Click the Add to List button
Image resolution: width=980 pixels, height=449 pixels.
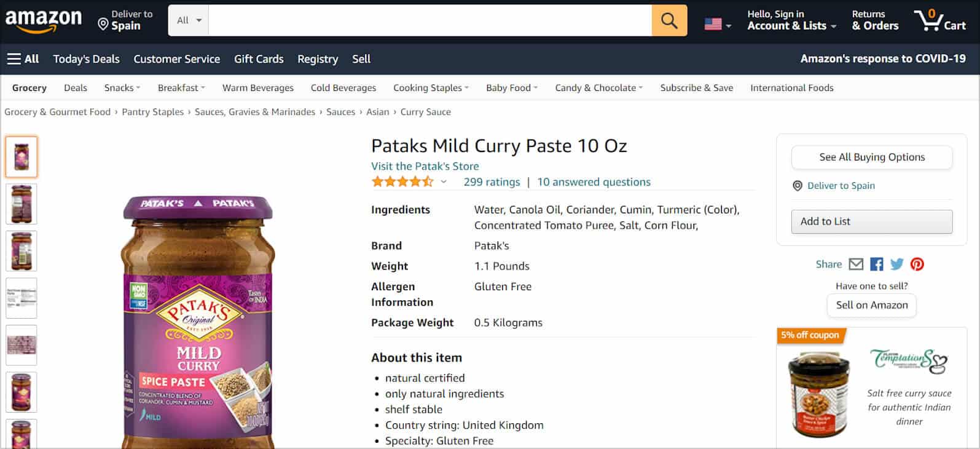point(871,221)
